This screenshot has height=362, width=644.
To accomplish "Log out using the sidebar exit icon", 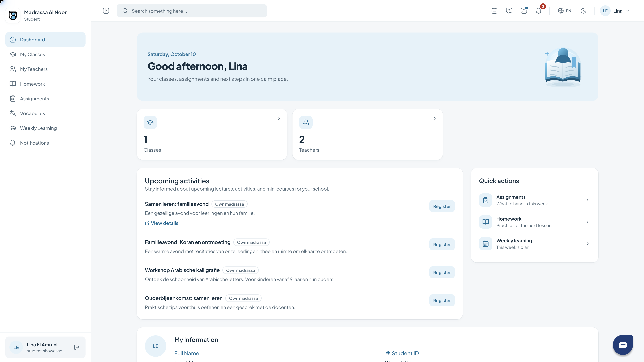I will 77,347.
